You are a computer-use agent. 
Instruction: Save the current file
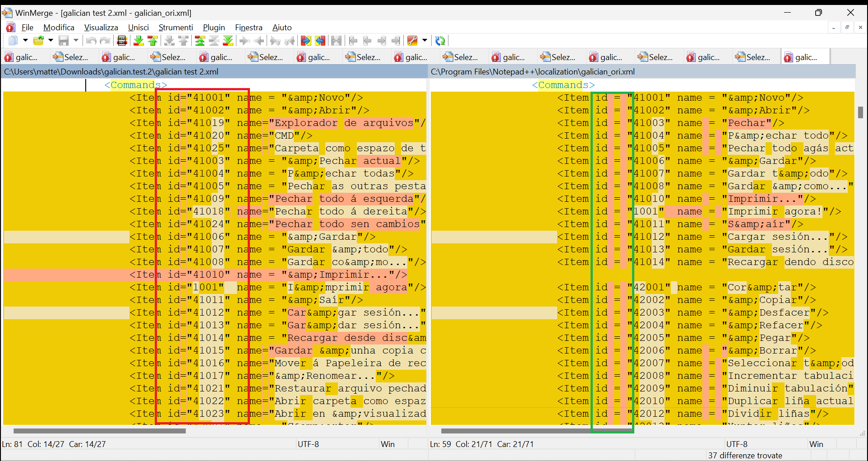point(65,41)
